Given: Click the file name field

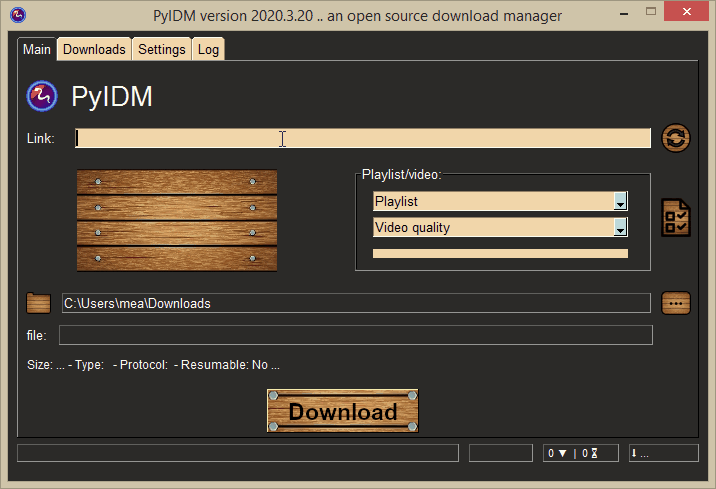Looking at the screenshot, I should pos(356,335).
